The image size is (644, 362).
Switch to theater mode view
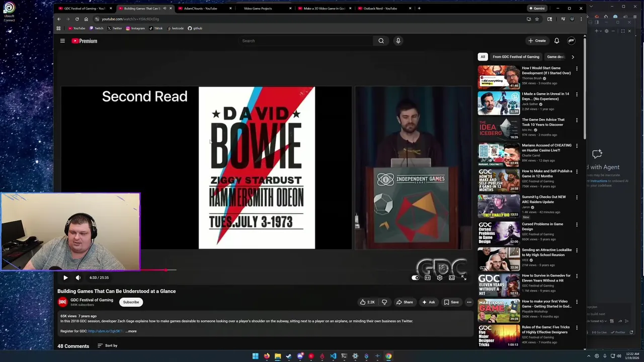tap(452, 278)
